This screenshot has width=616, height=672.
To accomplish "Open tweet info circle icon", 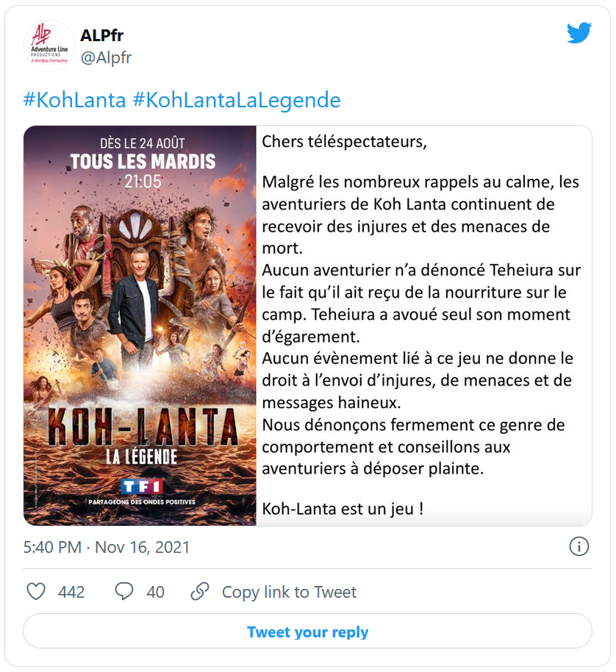I will (x=579, y=546).
